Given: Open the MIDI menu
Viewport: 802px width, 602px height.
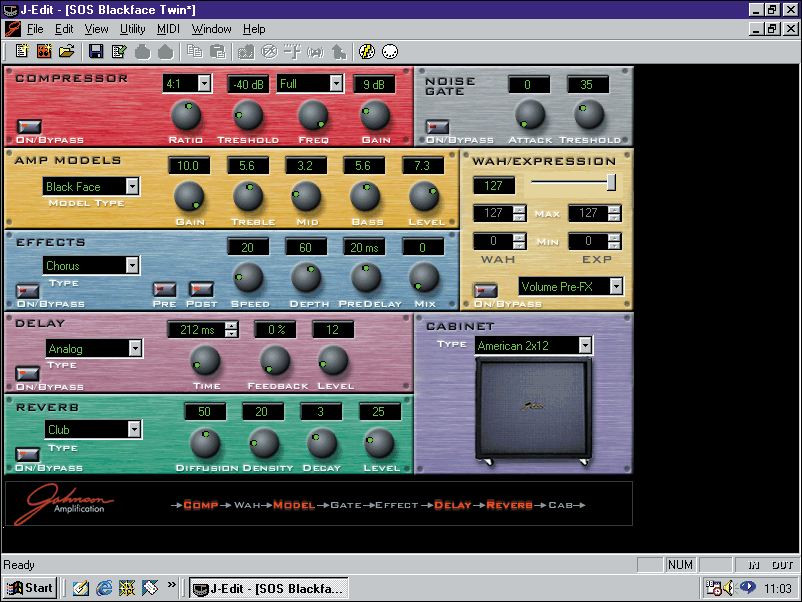Looking at the screenshot, I should coord(168,29).
